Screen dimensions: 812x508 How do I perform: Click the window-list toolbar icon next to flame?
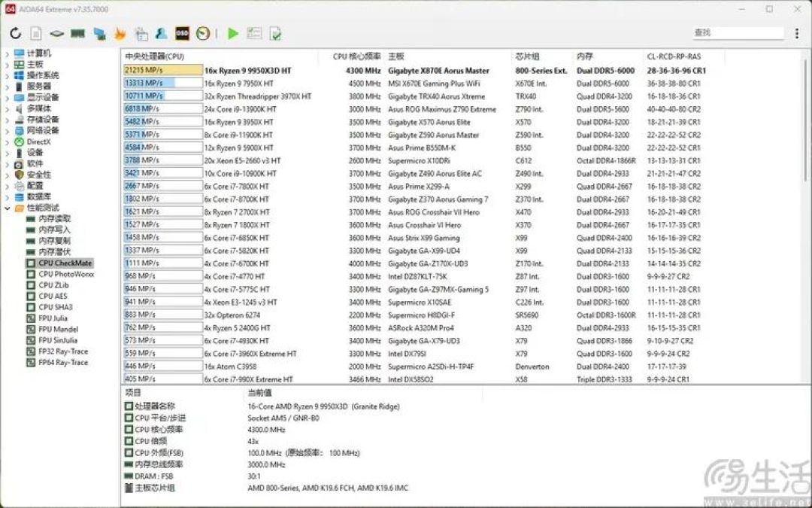point(141,34)
